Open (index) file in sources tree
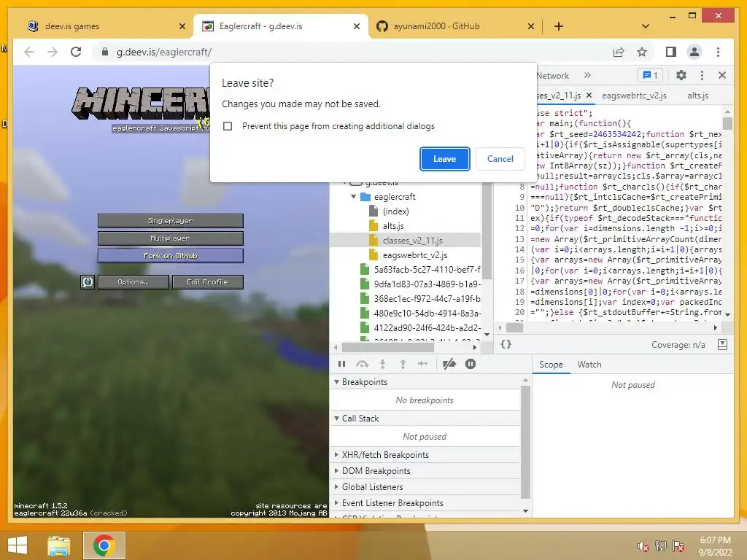 [395, 211]
